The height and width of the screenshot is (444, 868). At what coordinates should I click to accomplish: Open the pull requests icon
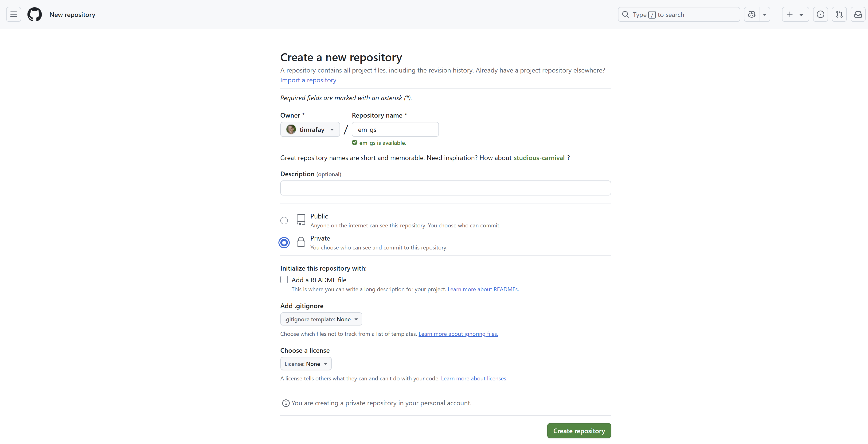click(x=839, y=14)
